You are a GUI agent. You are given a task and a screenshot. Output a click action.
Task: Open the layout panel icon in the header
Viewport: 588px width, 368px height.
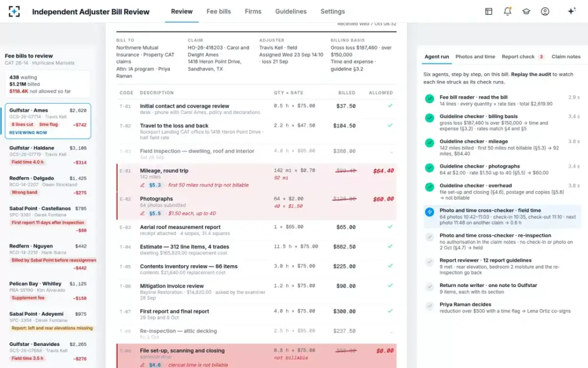pyautogui.click(x=489, y=11)
